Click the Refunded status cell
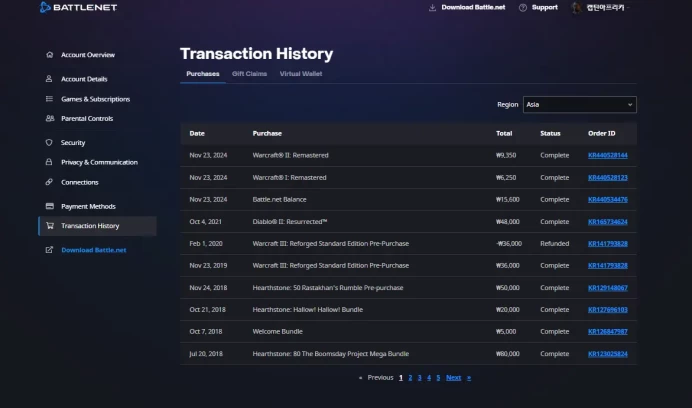692x408 pixels. [x=554, y=244]
